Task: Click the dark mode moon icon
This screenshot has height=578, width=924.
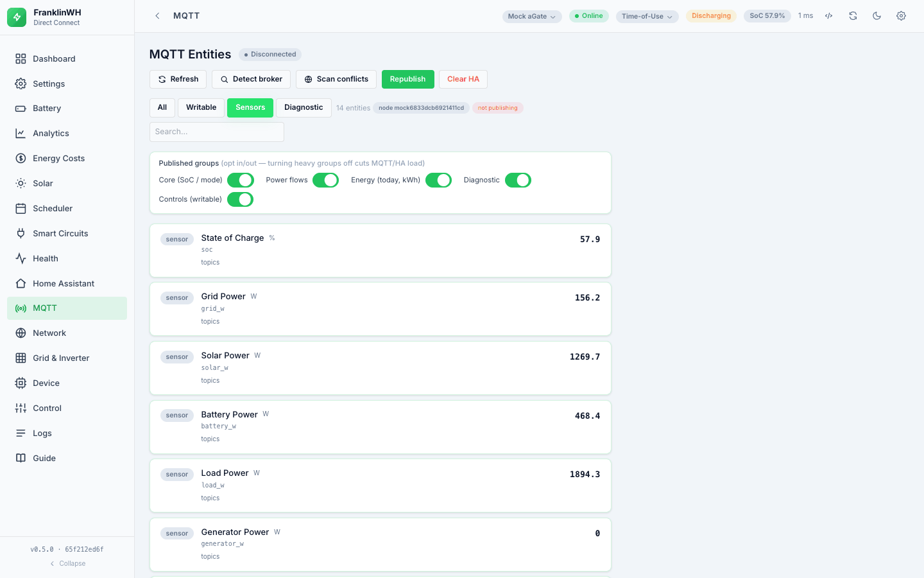Action: [x=877, y=16]
